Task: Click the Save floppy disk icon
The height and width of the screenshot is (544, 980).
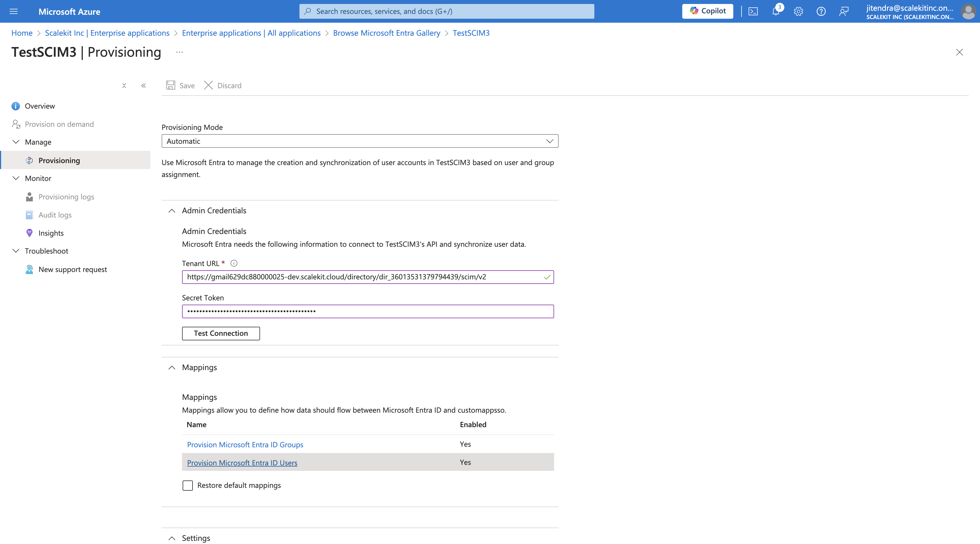Action: 170,85
